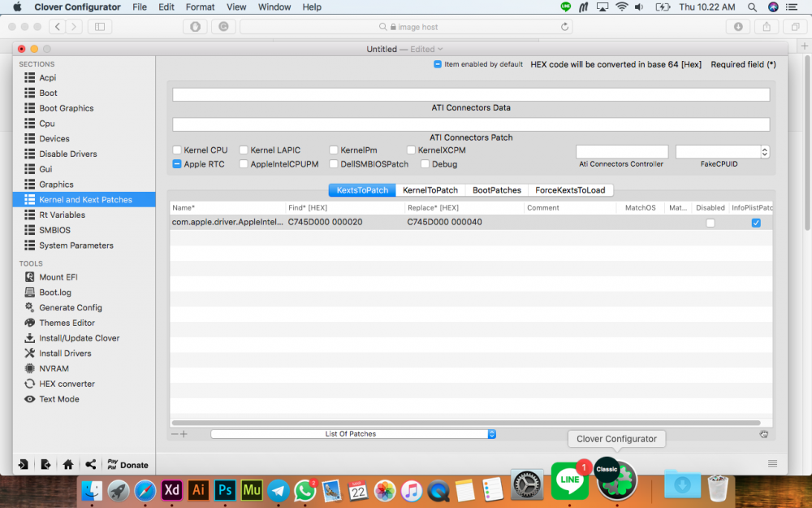Open the document title dropdown chevron
The height and width of the screenshot is (508, 812).
click(x=440, y=50)
